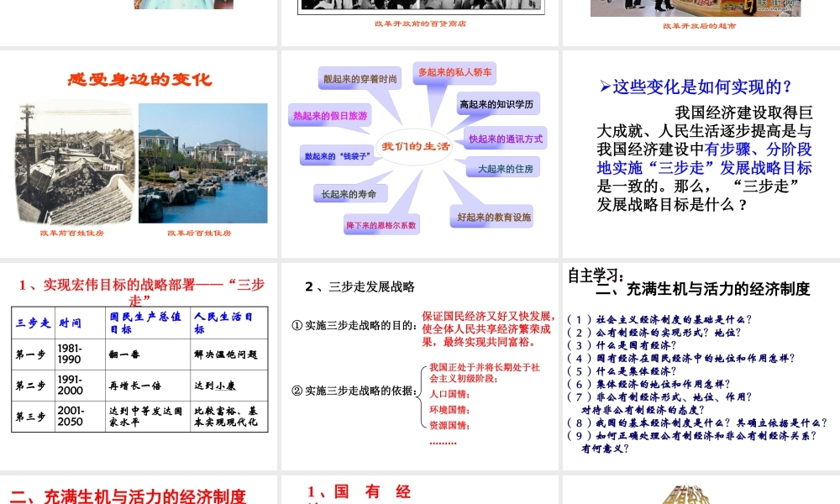Click the center oval 我们的生活
The height and width of the screenshot is (504, 840).
[x=415, y=146]
